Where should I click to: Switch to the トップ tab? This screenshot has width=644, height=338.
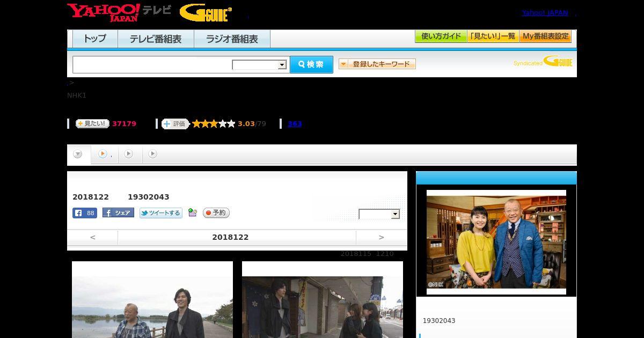click(x=95, y=39)
